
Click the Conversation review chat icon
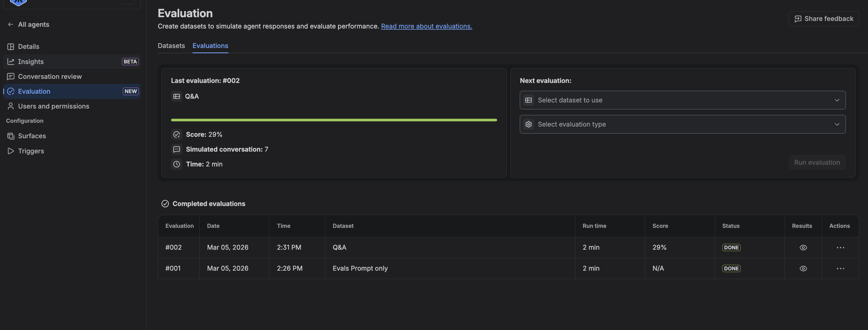click(11, 77)
